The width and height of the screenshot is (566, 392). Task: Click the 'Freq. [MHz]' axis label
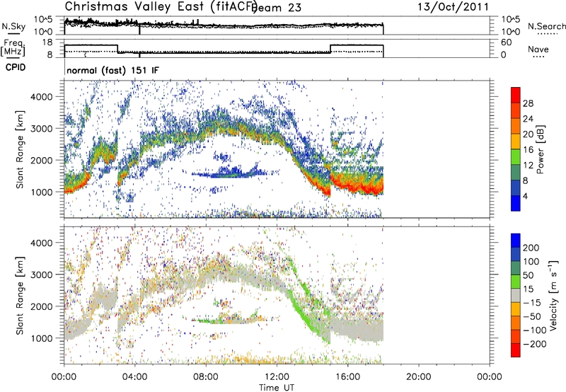click(13, 47)
